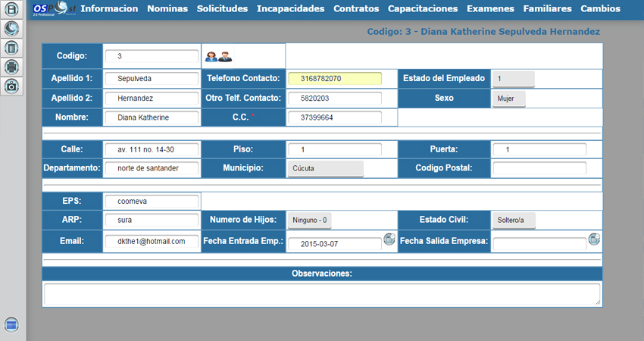Click the Otro Telf. Contacto field
Image resolution: width=644 pixels, height=341 pixels.
[335, 99]
